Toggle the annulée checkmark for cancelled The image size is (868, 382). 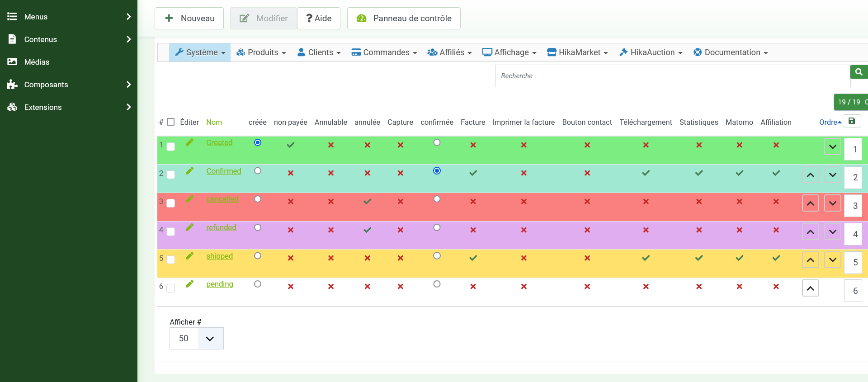tap(368, 202)
